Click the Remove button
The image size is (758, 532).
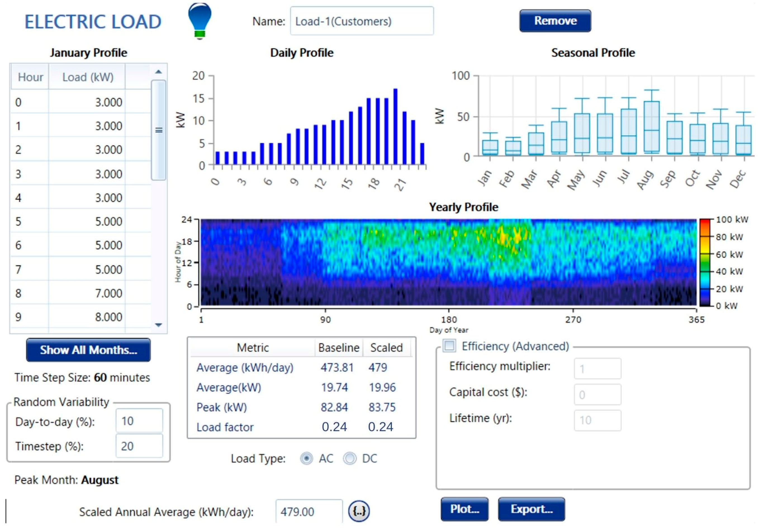[x=555, y=21]
